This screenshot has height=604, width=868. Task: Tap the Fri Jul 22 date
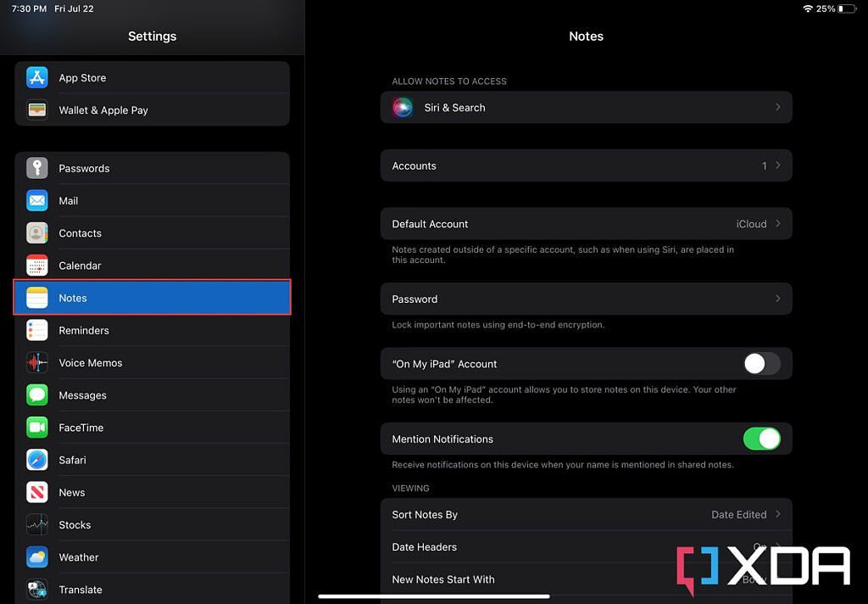[74, 8]
